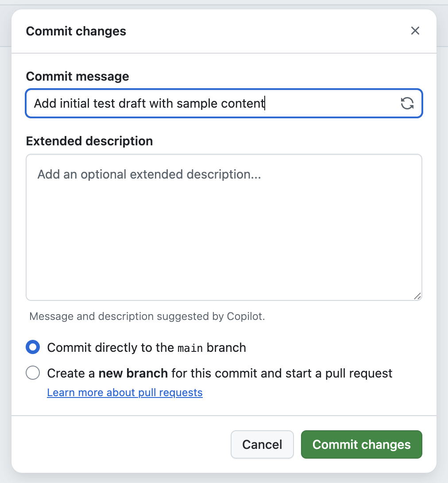The image size is (448, 483).
Task: Close the Commit changes dialog
Action: click(x=415, y=31)
